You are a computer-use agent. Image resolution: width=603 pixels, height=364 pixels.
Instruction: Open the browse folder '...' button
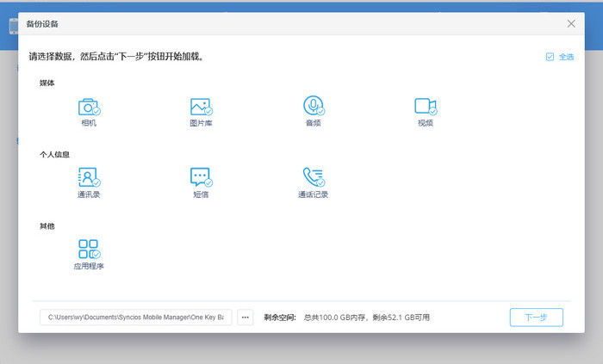[246, 318]
